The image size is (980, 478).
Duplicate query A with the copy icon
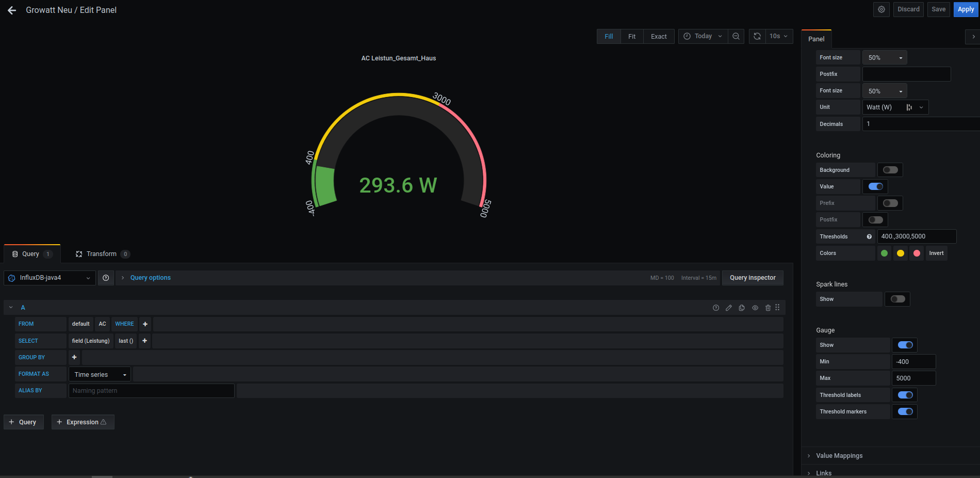pyautogui.click(x=742, y=308)
